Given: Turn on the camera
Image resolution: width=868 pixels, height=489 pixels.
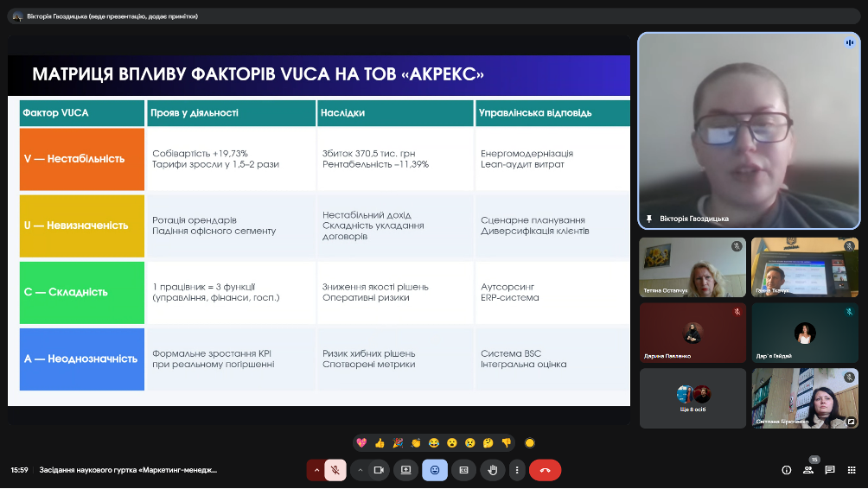Looking at the screenshot, I should point(378,470).
